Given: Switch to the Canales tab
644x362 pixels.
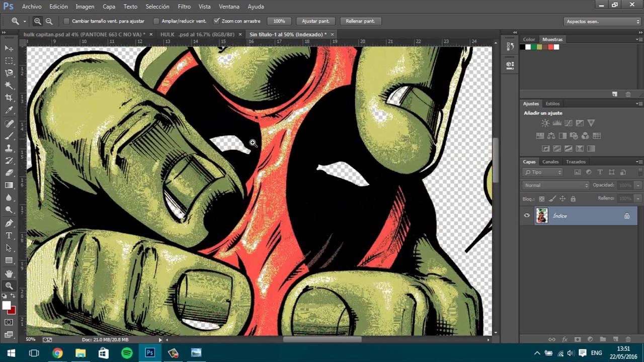Looking at the screenshot, I should (x=550, y=162).
